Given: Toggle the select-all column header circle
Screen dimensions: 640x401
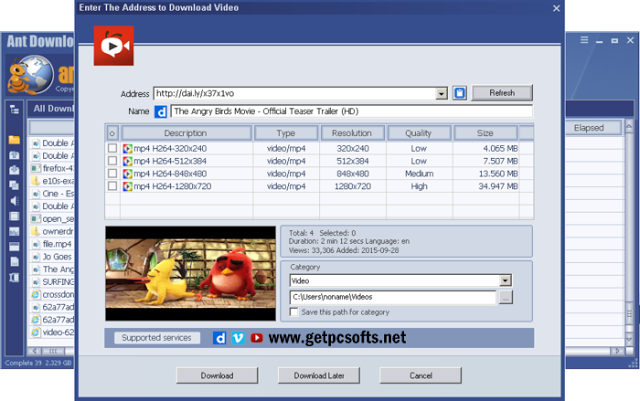Looking at the screenshot, I should tap(112, 133).
